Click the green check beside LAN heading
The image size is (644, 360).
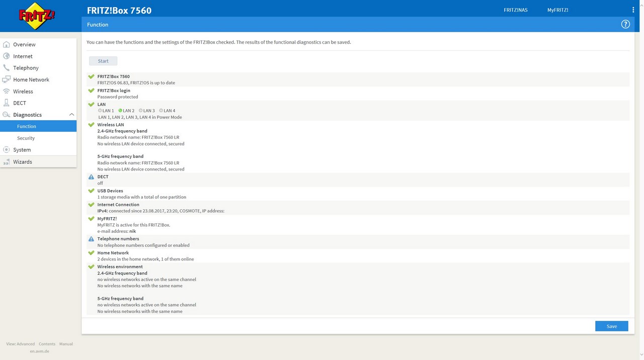91,105
